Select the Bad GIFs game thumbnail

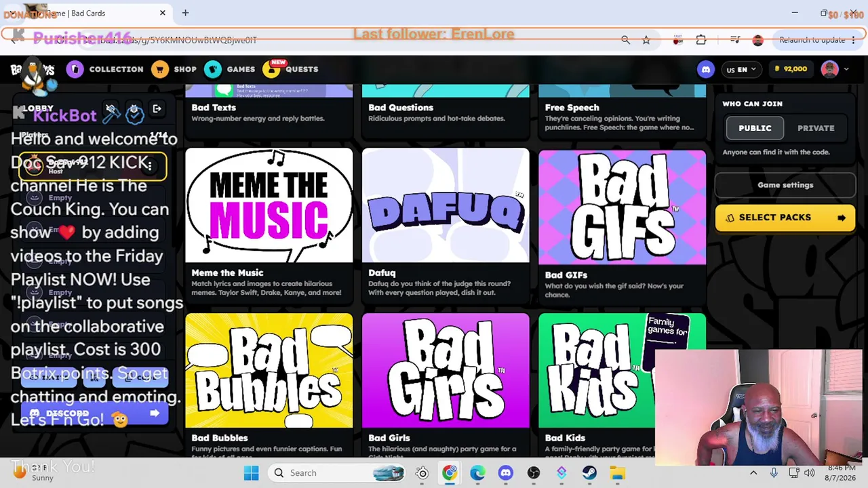623,207
